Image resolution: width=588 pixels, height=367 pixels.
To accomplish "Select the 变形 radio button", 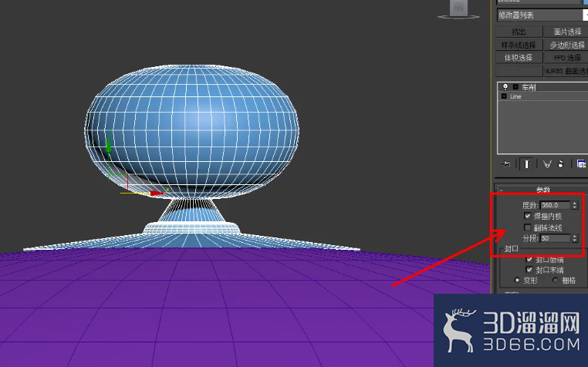I will pyautogui.click(x=517, y=280).
